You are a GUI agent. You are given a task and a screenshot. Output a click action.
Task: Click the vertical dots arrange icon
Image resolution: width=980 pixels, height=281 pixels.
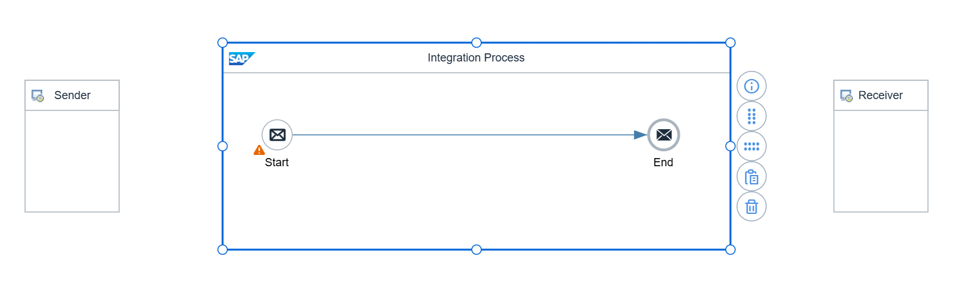click(751, 116)
